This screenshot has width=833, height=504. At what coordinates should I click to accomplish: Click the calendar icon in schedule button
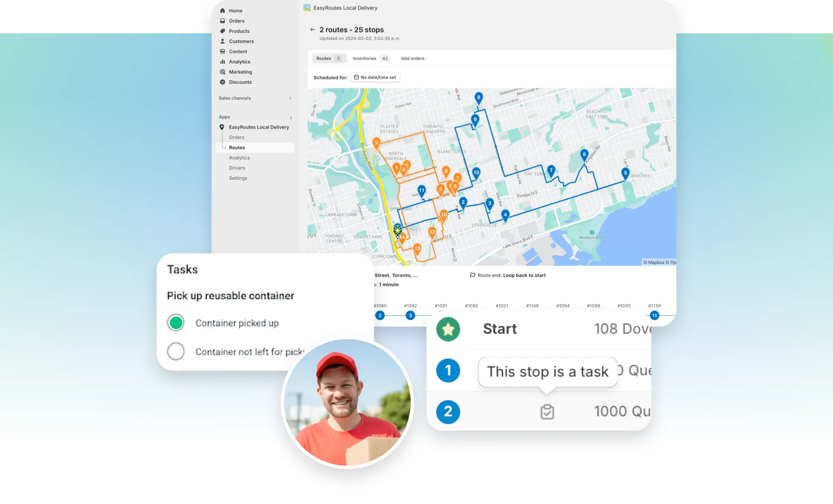[x=356, y=77]
